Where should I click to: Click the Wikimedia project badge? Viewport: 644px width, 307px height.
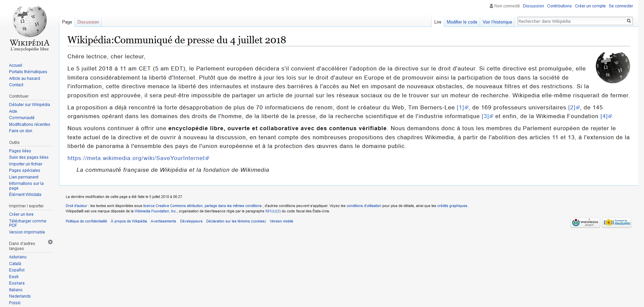click(585, 222)
